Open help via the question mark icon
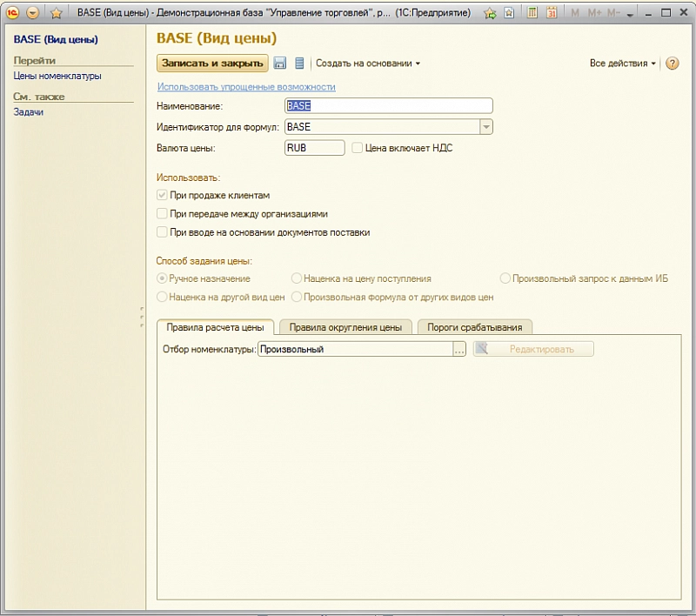Viewport: 696px width, 616px height. click(672, 64)
